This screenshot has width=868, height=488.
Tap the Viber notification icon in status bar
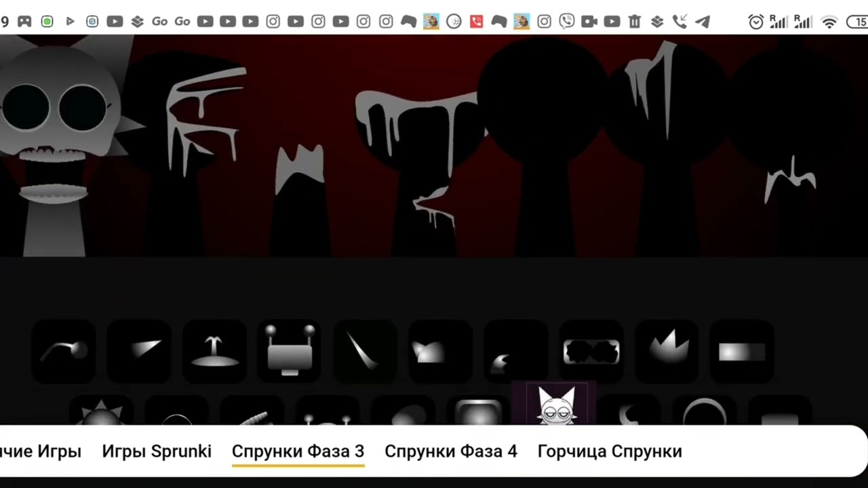[567, 22]
